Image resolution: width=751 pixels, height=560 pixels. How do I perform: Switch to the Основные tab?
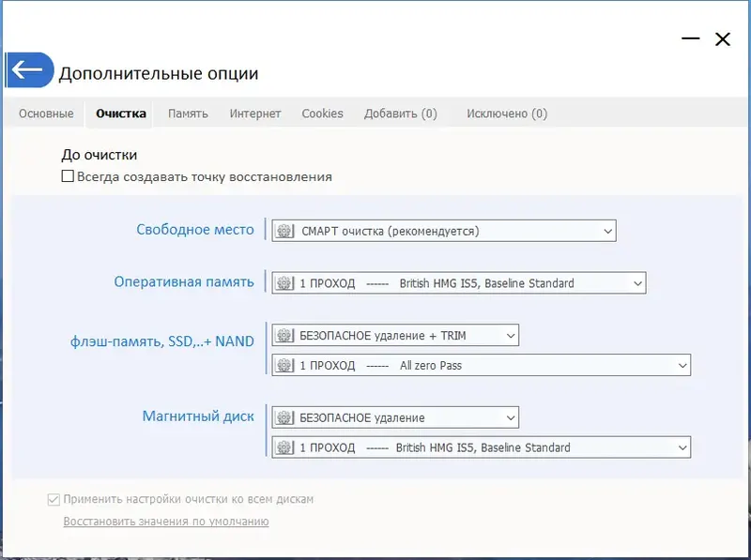[x=46, y=113]
